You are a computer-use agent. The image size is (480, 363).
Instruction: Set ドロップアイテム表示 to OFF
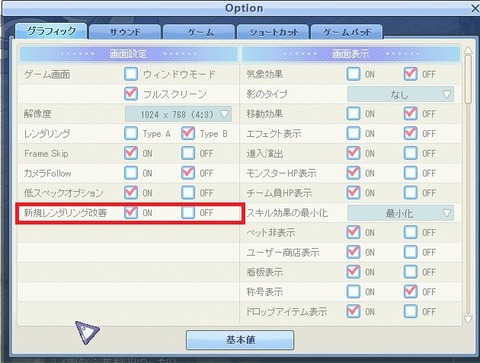(x=410, y=311)
